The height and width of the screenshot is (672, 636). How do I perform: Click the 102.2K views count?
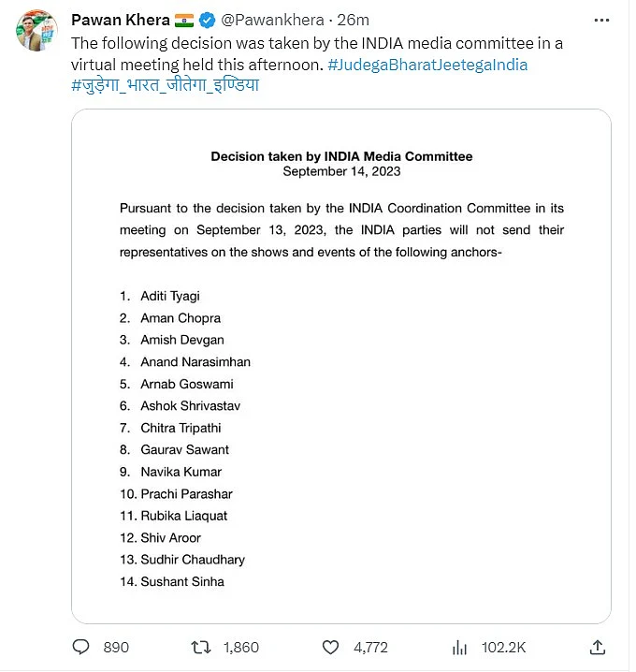pos(502,647)
